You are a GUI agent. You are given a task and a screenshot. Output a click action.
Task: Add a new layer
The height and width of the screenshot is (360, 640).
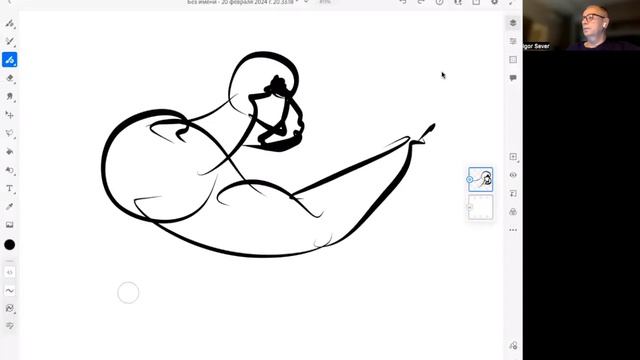(513, 157)
